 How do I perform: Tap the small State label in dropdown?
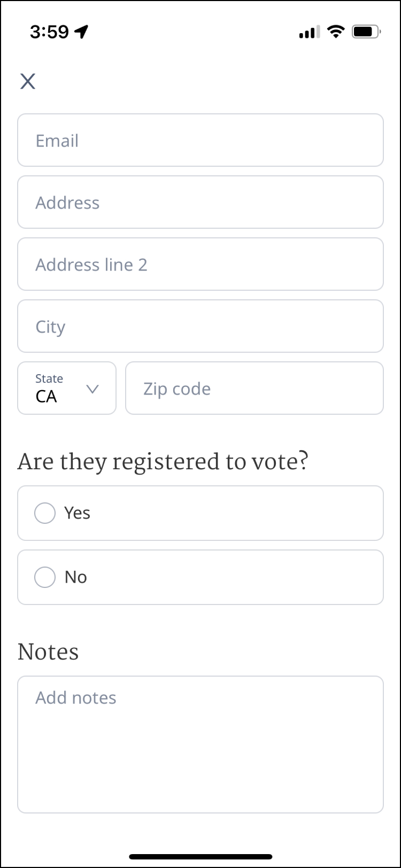49,378
